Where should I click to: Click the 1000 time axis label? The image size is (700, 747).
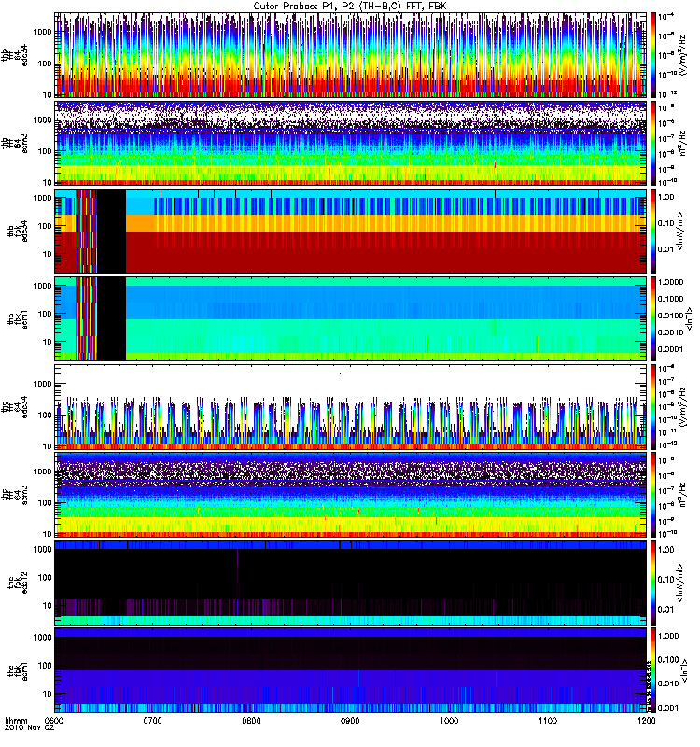[x=449, y=720]
